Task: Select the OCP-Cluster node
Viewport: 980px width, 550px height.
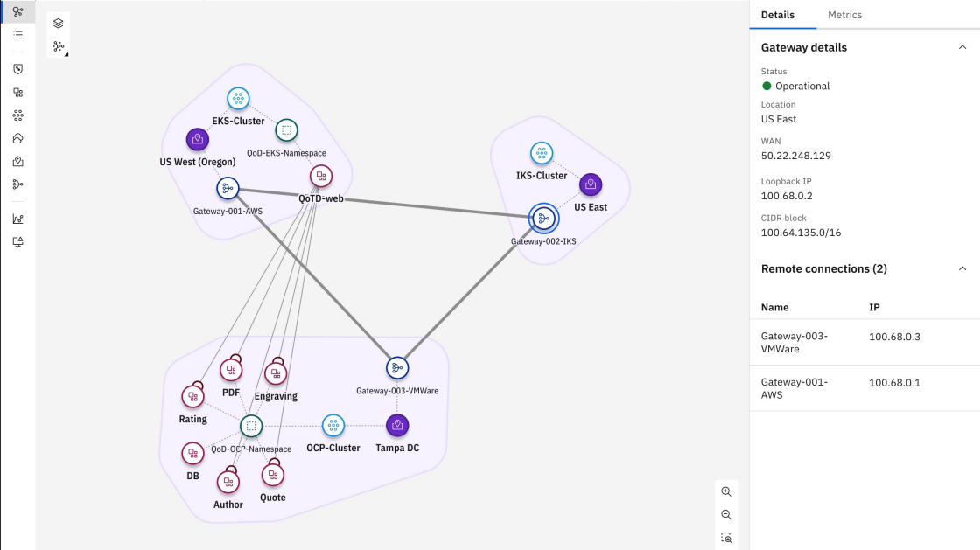Action: click(333, 426)
